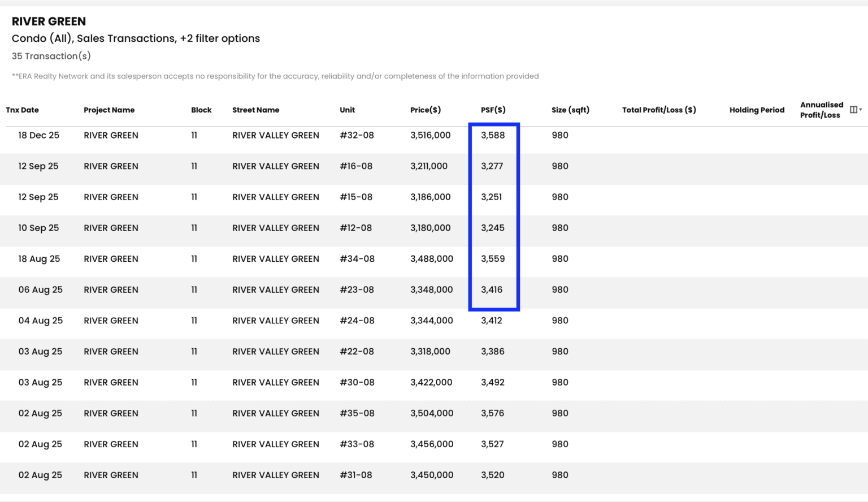Image resolution: width=868 pixels, height=502 pixels.
Task: Click the Holding Period column header
Action: (x=757, y=110)
